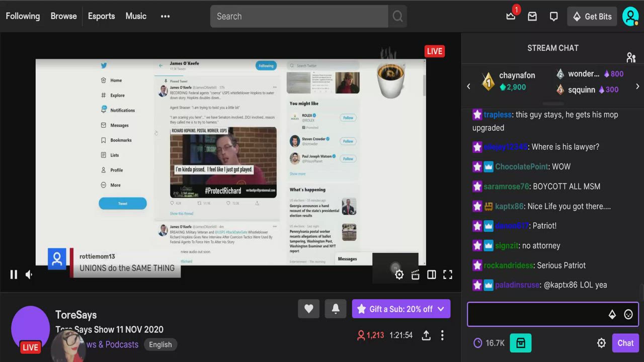
Task: Open the Esports section
Action: pos(101,16)
